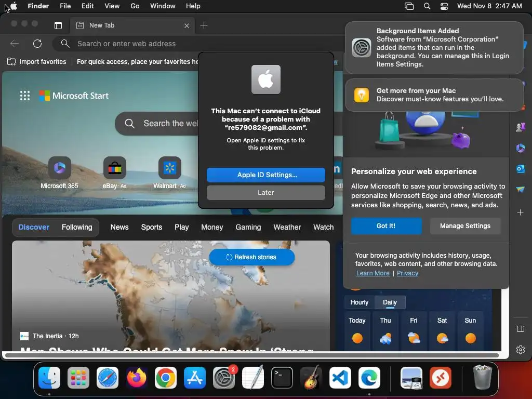Launch Google Chrome from the Dock
The width and height of the screenshot is (532, 399).
tap(166, 378)
